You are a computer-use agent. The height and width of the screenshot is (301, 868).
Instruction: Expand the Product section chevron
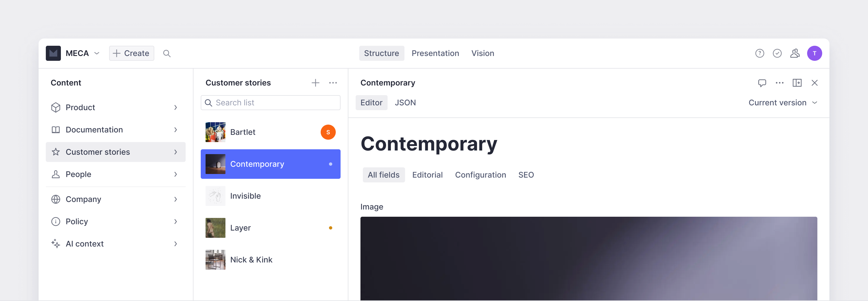pos(175,107)
